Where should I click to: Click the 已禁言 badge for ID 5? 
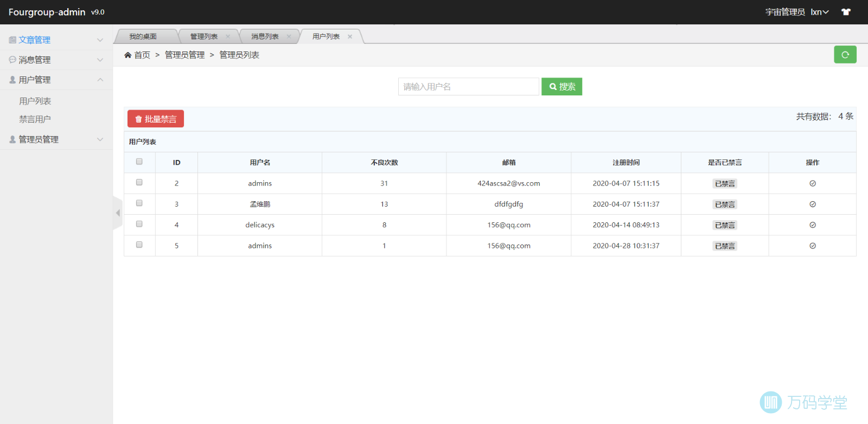(725, 246)
